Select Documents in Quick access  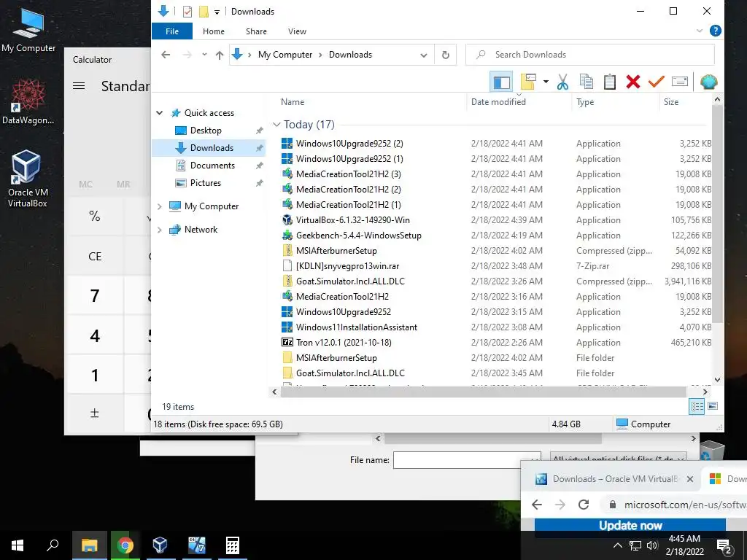[212, 166]
